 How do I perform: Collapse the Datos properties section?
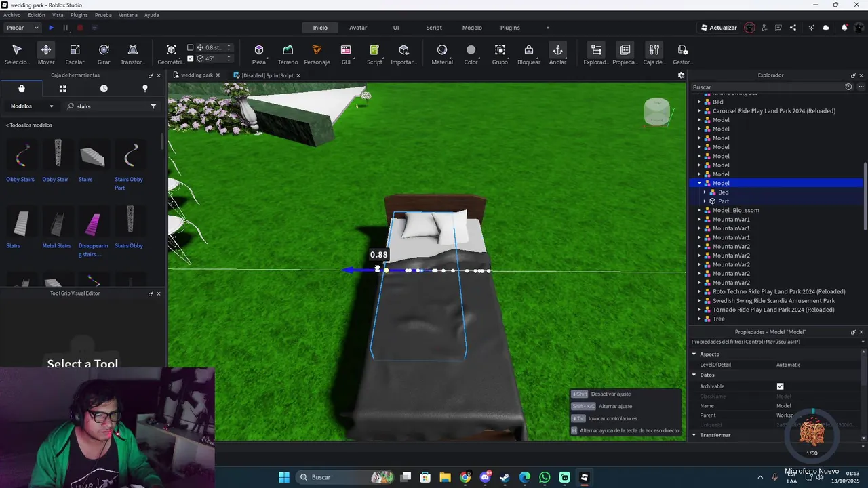[x=694, y=375]
